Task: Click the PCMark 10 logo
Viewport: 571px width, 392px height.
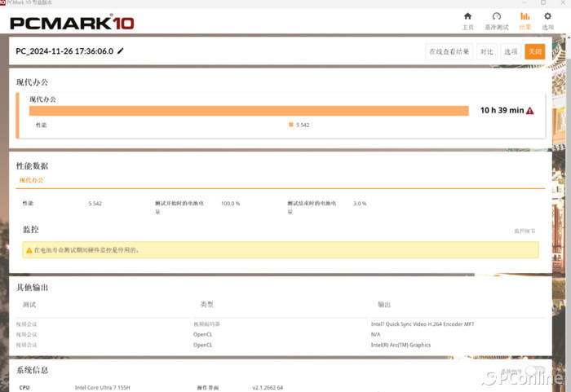Action: pyautogui.click(x=72, y=23)
